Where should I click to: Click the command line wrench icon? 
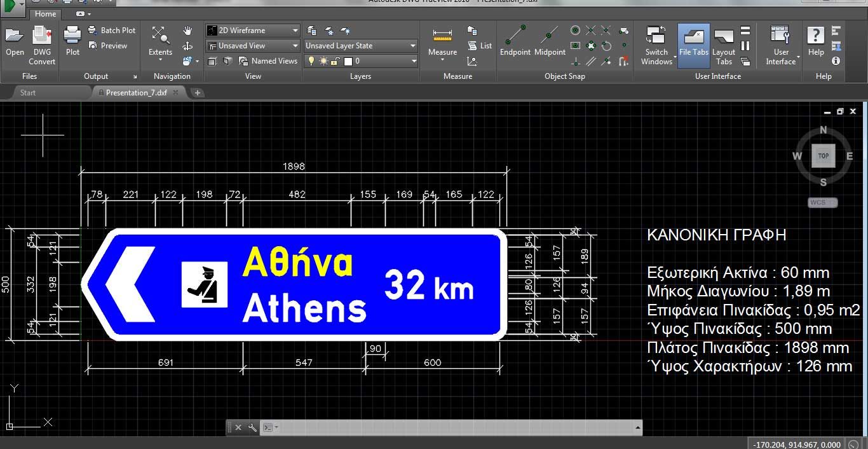[252, 427]
